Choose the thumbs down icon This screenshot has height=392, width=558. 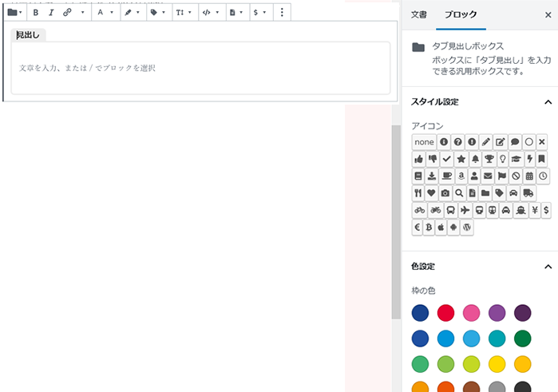pyautogui.click(x=433, y=159)
